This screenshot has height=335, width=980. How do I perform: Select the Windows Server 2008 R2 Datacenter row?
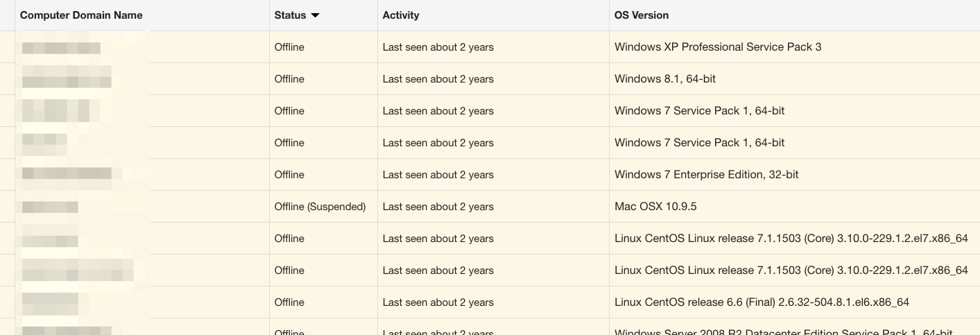(x=783, y=331)
